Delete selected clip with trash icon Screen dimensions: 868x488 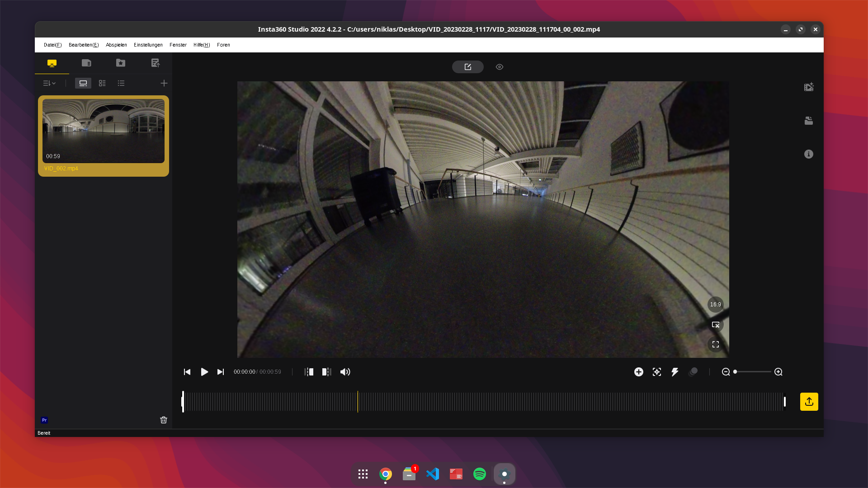click(x=163, y=420)
